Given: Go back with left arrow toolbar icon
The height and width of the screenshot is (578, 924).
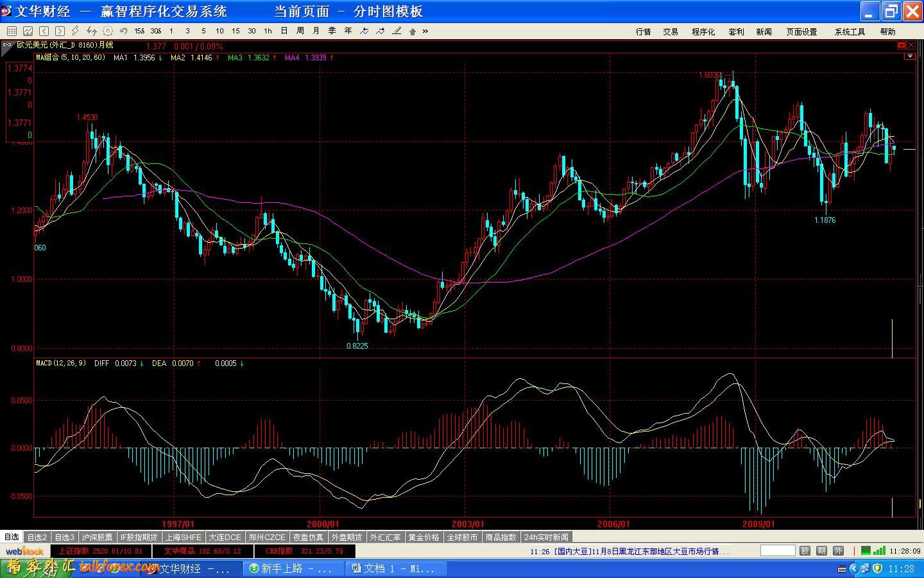Looking at the screenshot, I should 44,31.
